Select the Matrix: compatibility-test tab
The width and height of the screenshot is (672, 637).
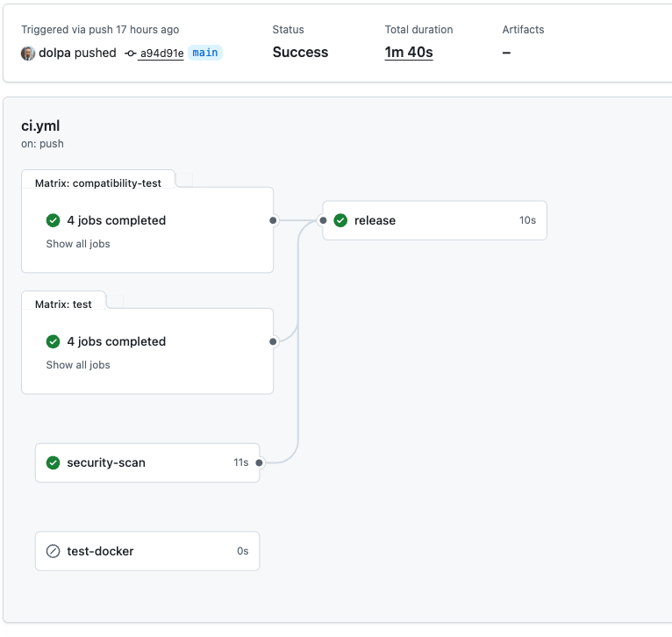98,183
